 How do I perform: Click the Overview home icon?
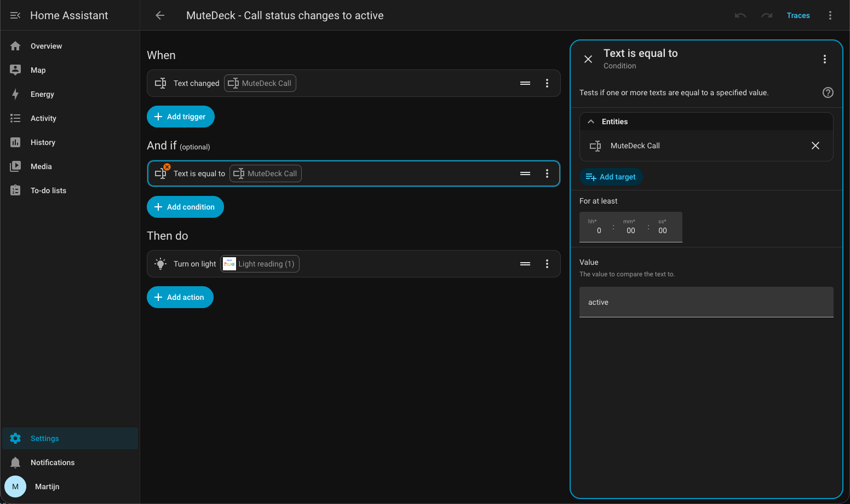[x=15, y=46]
